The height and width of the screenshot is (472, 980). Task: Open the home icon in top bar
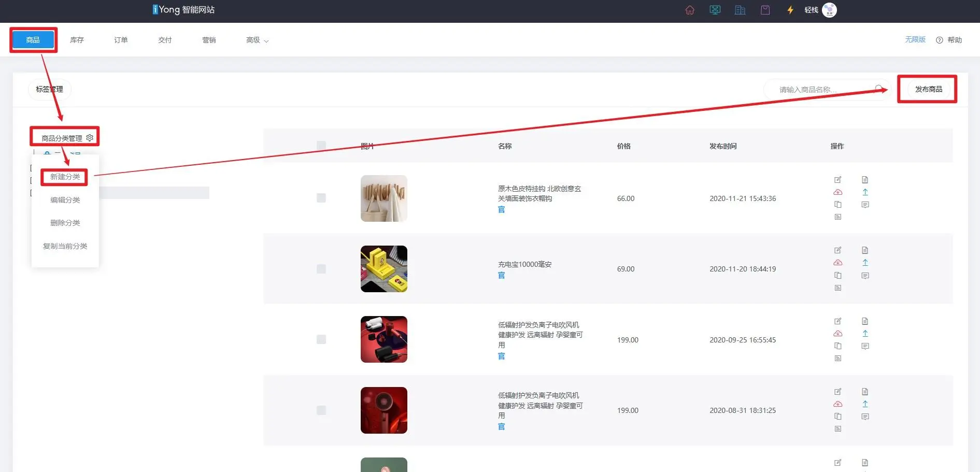690,10
